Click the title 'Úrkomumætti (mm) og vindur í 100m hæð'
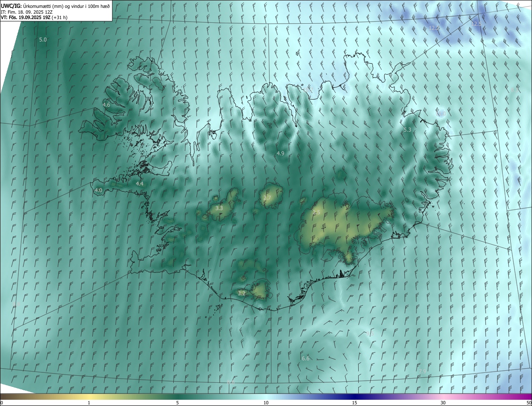This screenshot has height=406, width=532. (66, 6)
